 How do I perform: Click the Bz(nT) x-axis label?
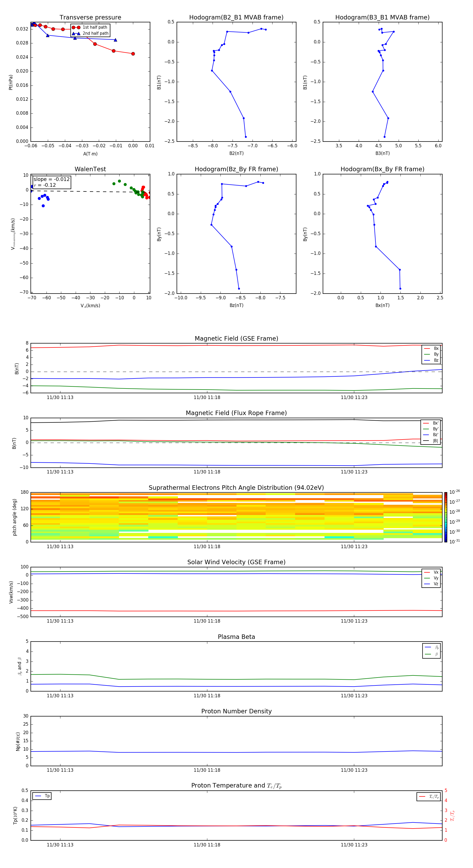(236, 305)
